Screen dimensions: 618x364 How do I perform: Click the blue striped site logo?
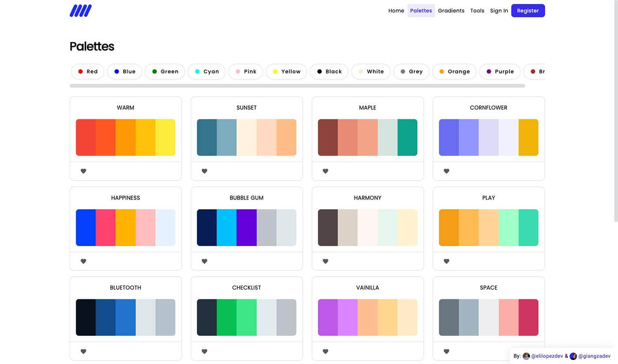pos(81,11)
